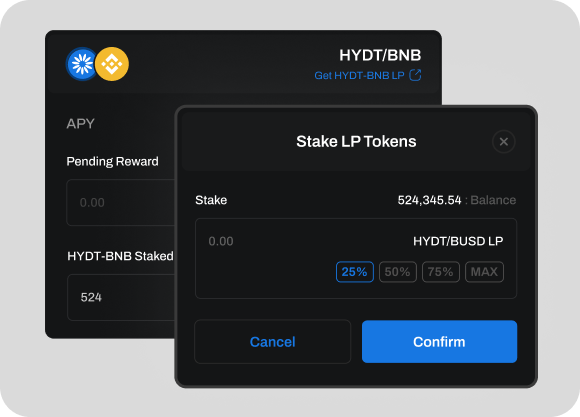Select the 25% stake amount option
Image resolution: width=580 pixels, height=417 pixels.
tap(354, 272)
